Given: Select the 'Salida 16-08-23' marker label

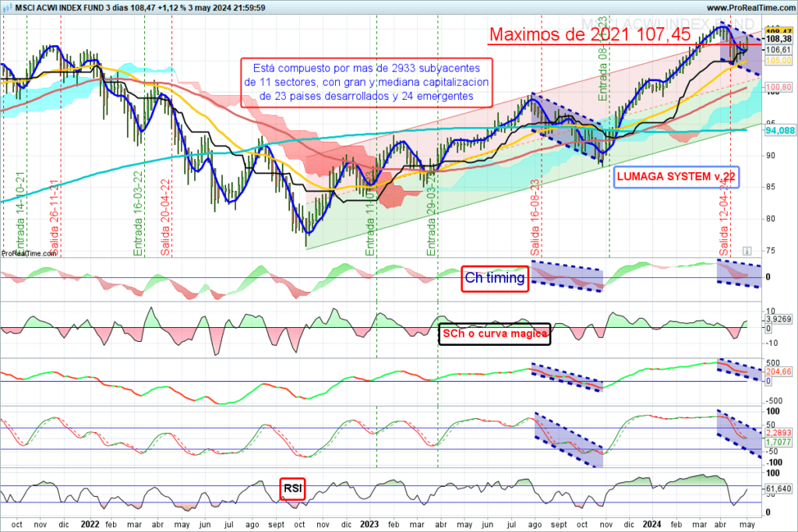Looking at the screenshot, I should 535,217.
